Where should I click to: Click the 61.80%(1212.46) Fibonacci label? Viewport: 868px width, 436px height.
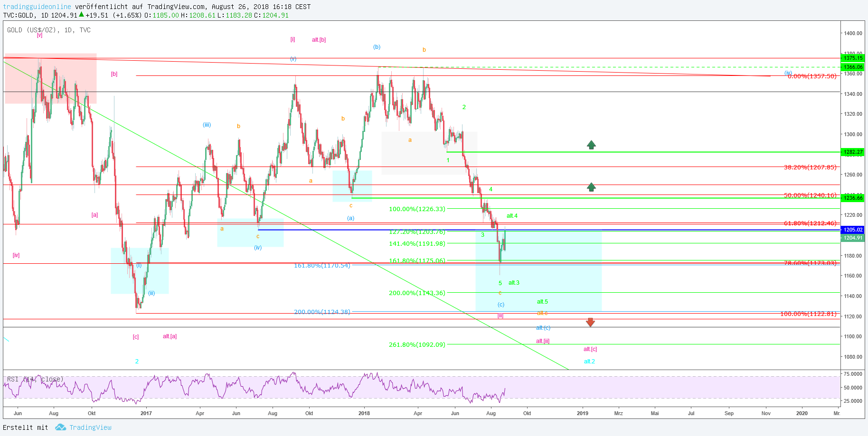click(x=810, y=223)
